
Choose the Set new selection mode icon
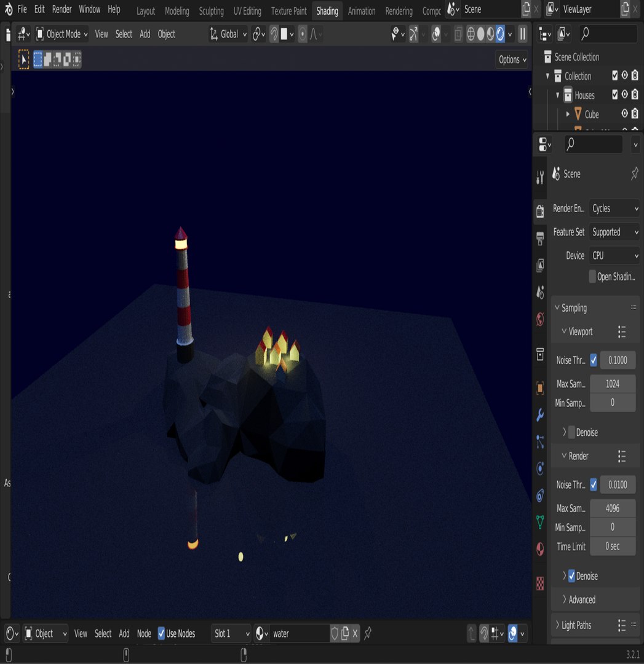click(x=38, y=59)
